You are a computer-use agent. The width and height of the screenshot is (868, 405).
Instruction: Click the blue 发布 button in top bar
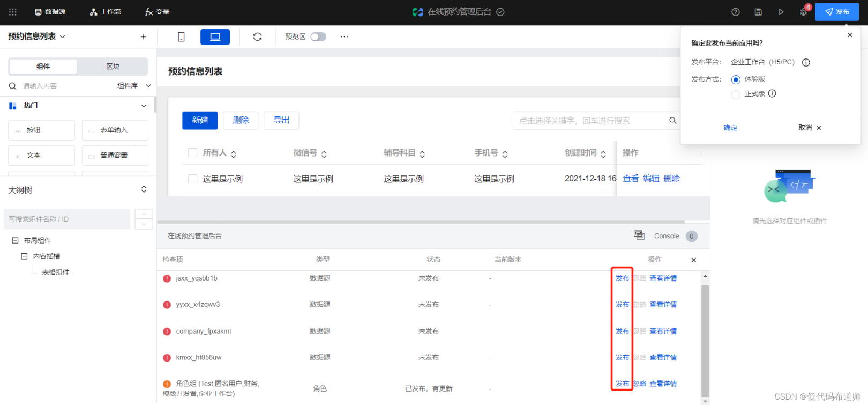coord(837,12)
